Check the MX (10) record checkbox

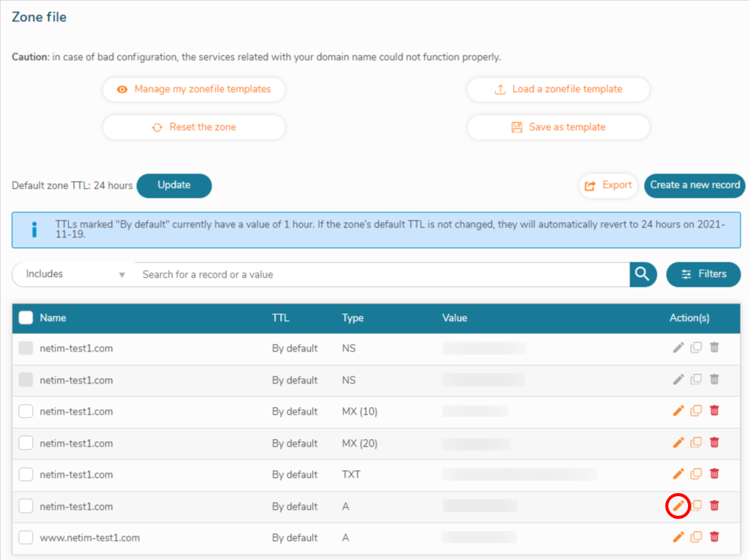click(26, 412)
